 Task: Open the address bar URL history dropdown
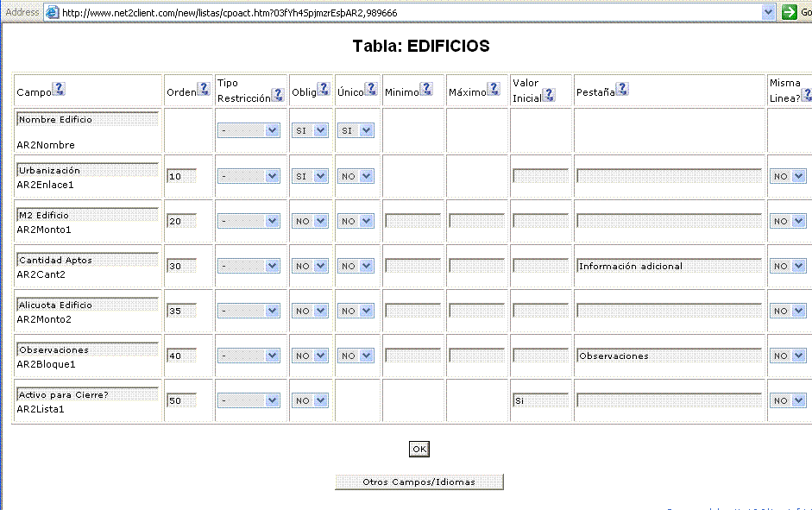tap(769, 12)
